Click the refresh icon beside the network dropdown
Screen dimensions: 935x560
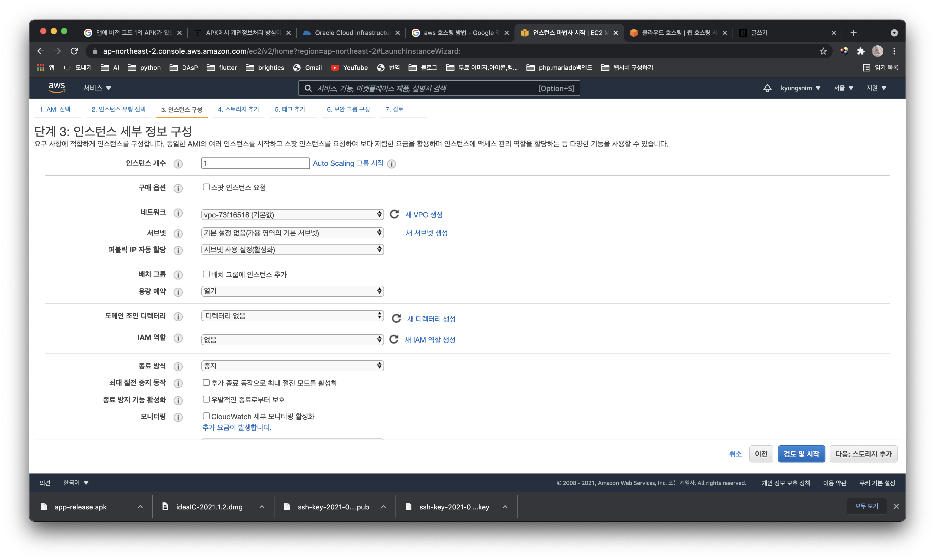click(394, 214)
